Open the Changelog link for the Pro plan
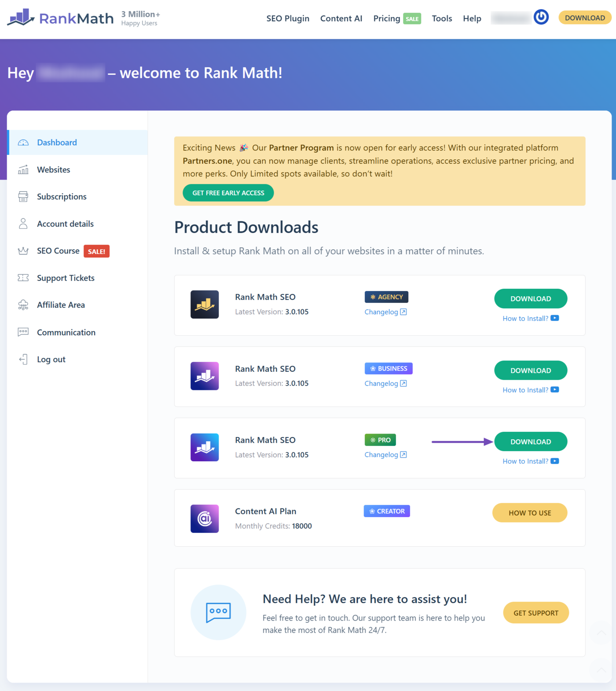616x691 pixels. (381, 455)
